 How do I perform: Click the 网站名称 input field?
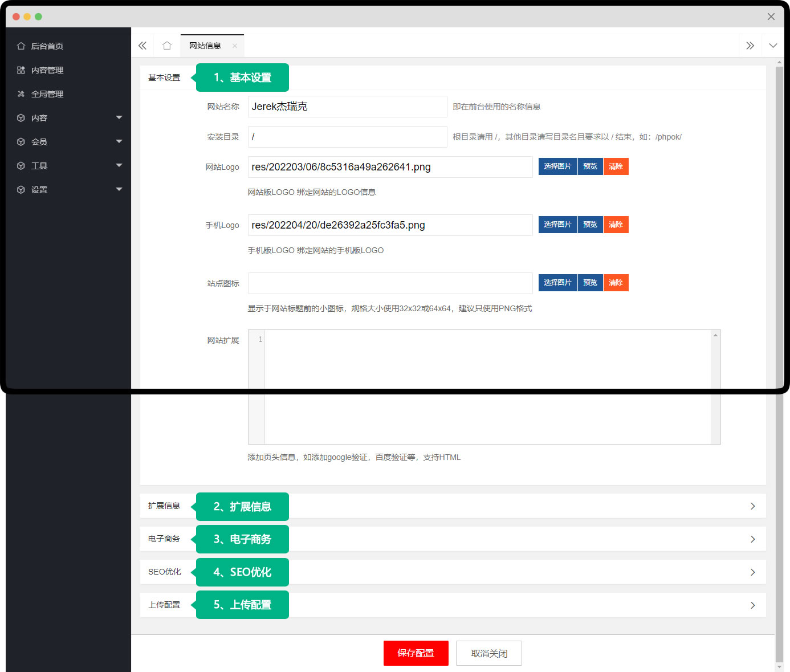(347, 107)
